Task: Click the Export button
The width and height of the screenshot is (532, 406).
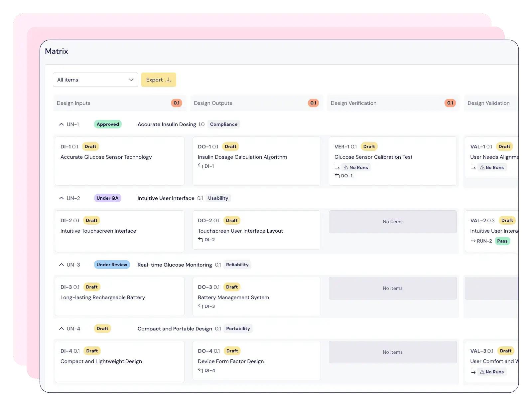Action: 159,80
